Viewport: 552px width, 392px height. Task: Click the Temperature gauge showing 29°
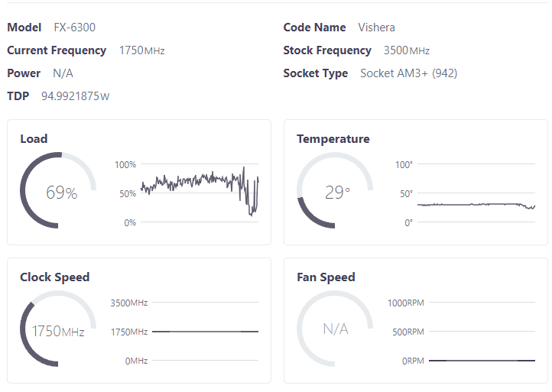(x=336, y=191)
